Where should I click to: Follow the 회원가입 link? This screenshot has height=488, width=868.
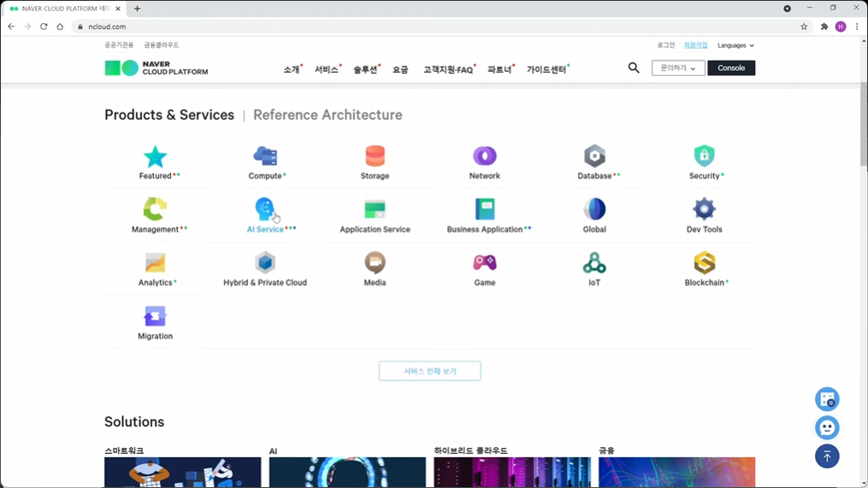coord(696,45)
